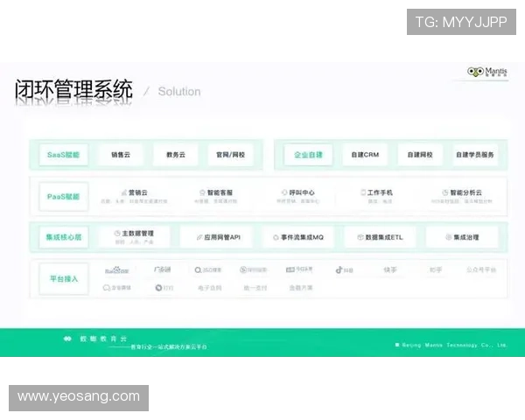
Task: Click the cube icon beside 数据集成ETL
Action: [360, 237]
